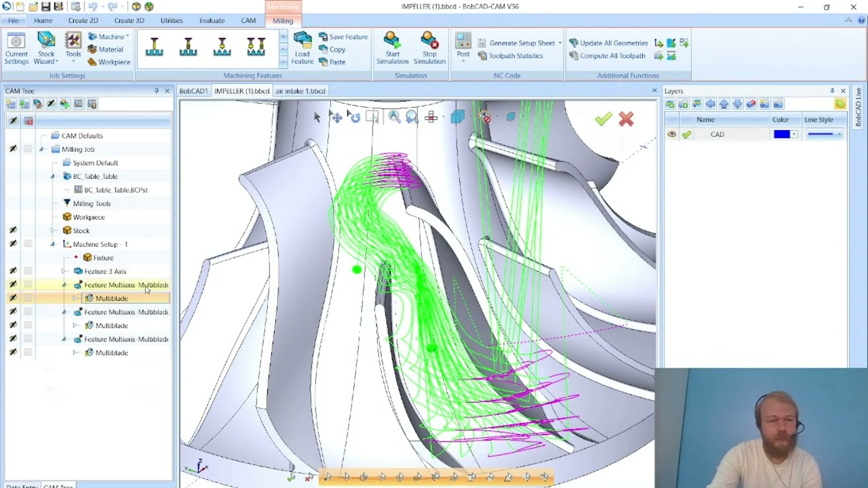Launch the Stock Wizard
868x488 pixels.
[x=46, y=48]
